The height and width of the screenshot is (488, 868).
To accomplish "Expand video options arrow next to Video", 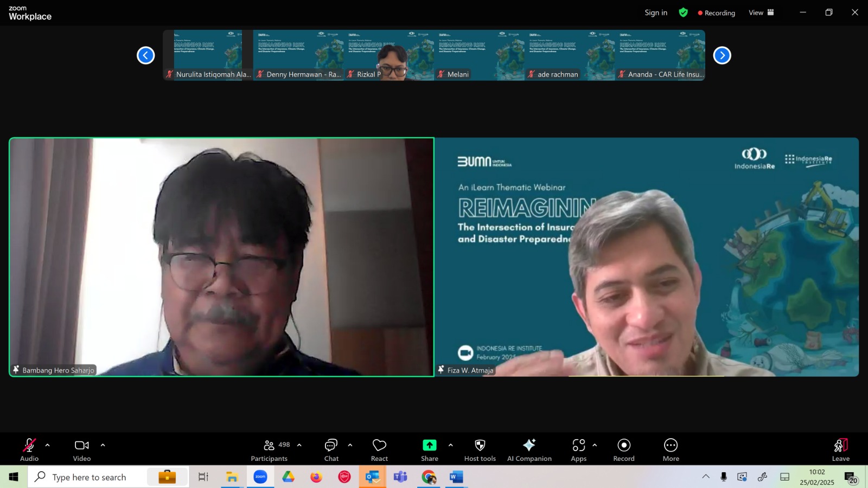I will coord(103,445).
